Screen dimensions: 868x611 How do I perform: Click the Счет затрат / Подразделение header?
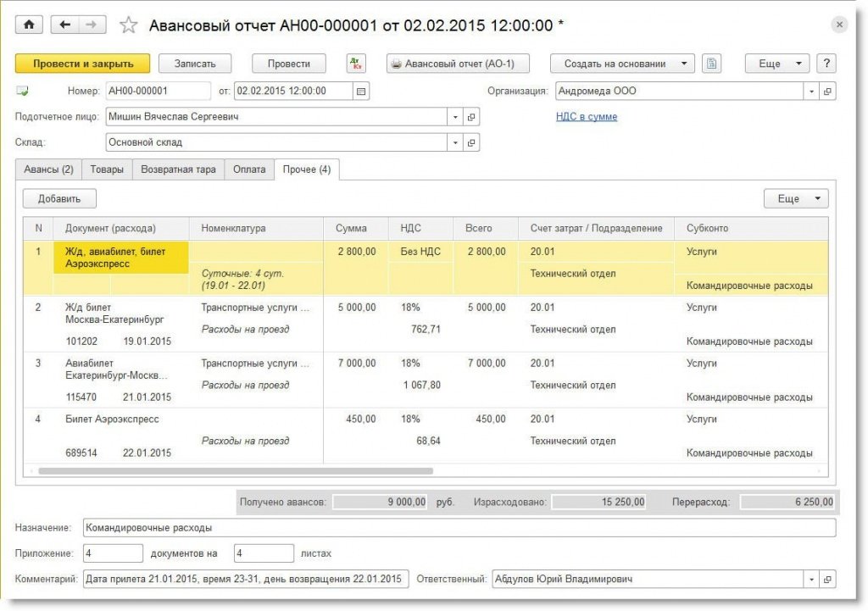pos(596,229)
